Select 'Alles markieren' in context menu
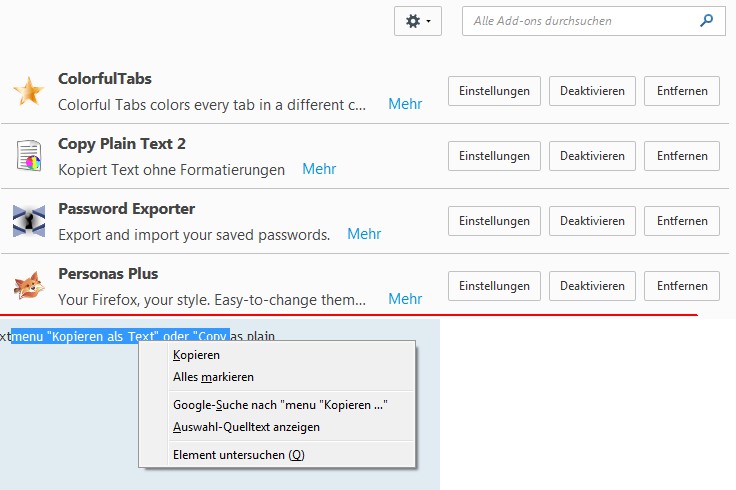This screenshot has width=736, height=490. coord(213,377)
